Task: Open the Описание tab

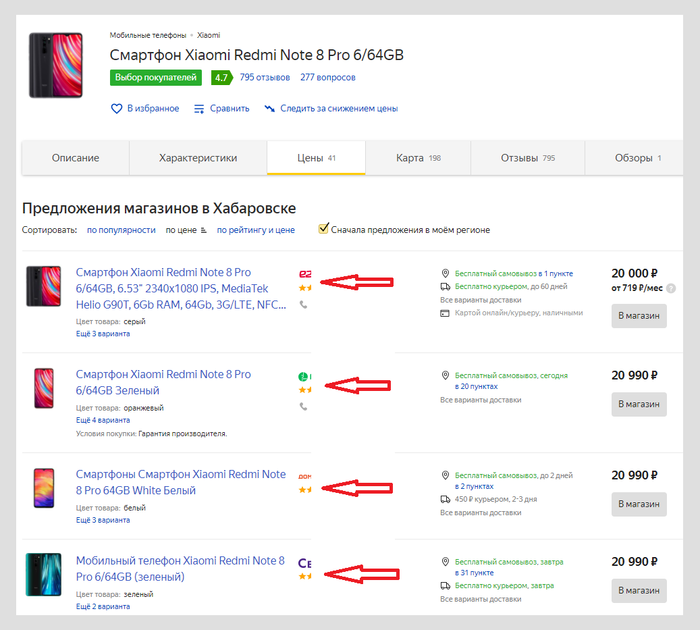Action: [75, 158]
